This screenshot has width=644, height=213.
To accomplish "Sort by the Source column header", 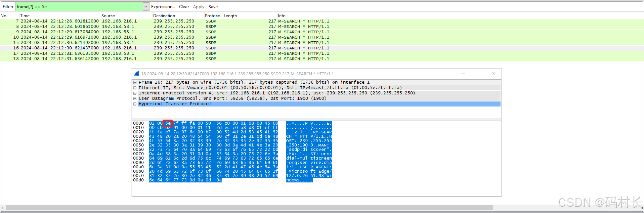I will pos(108,15).
